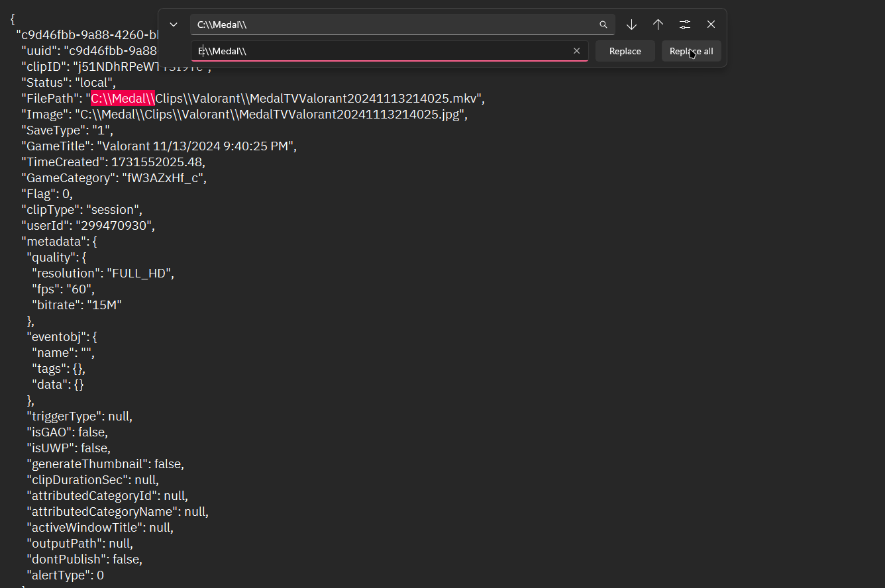Find previous match using the up arrow icon
The width and height of the screenshot is (885, 588).
(658, 24)
